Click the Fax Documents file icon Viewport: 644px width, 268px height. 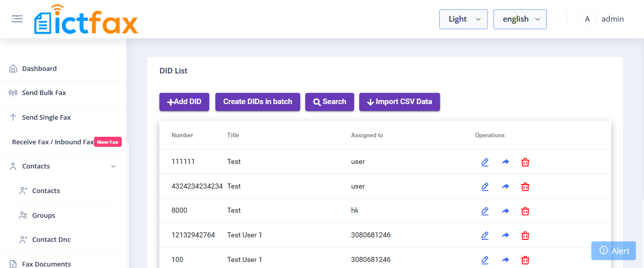click(13, 264)
